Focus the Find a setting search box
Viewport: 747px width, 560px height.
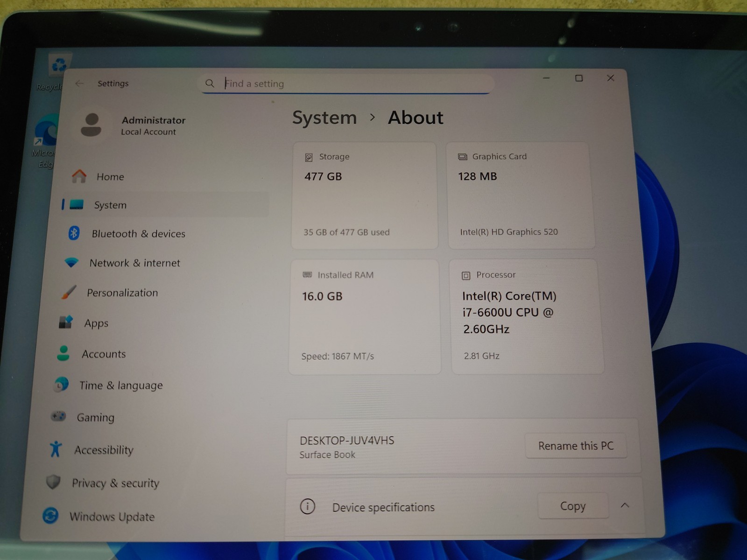click(x=347, y=84)
